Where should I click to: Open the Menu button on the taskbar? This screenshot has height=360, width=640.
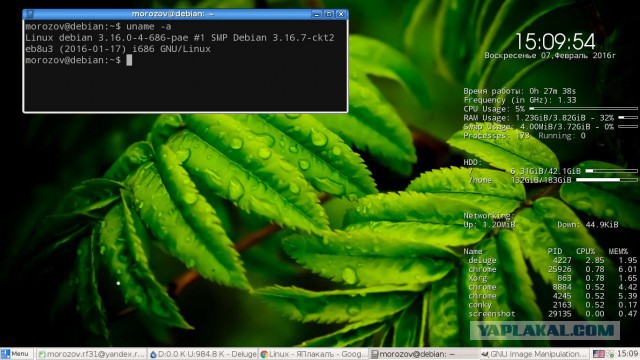[x=16, y=354]
